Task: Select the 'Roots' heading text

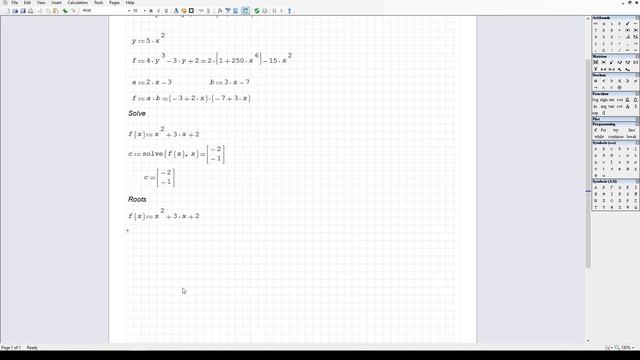Action: click(137, 199)
